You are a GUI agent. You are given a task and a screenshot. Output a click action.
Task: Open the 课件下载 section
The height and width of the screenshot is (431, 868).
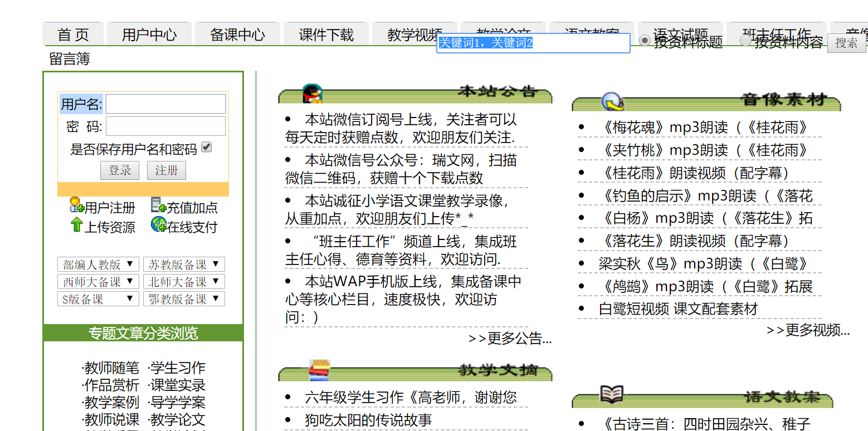point(326,33)
